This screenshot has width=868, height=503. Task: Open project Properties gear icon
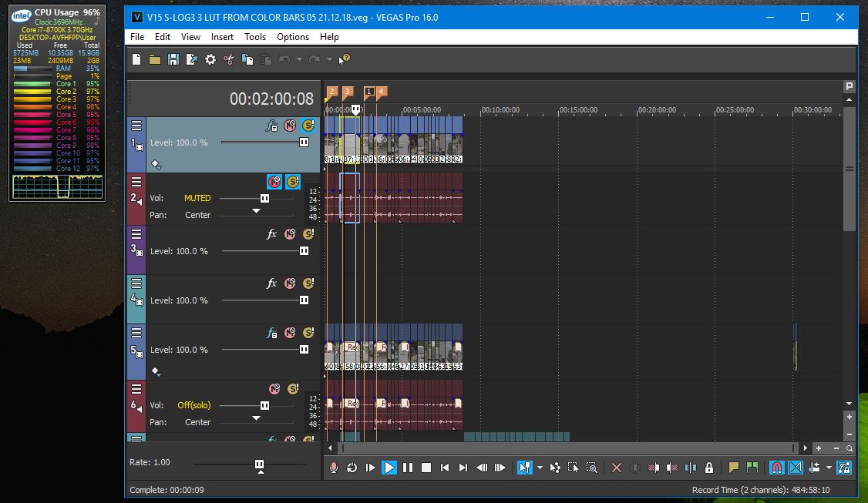[x=210, y=59]
